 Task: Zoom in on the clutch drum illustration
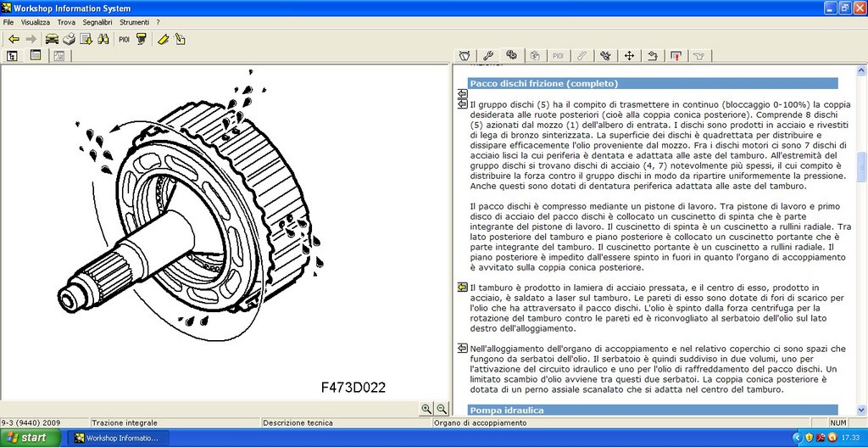pyautogui.click(x=426, y=409)
